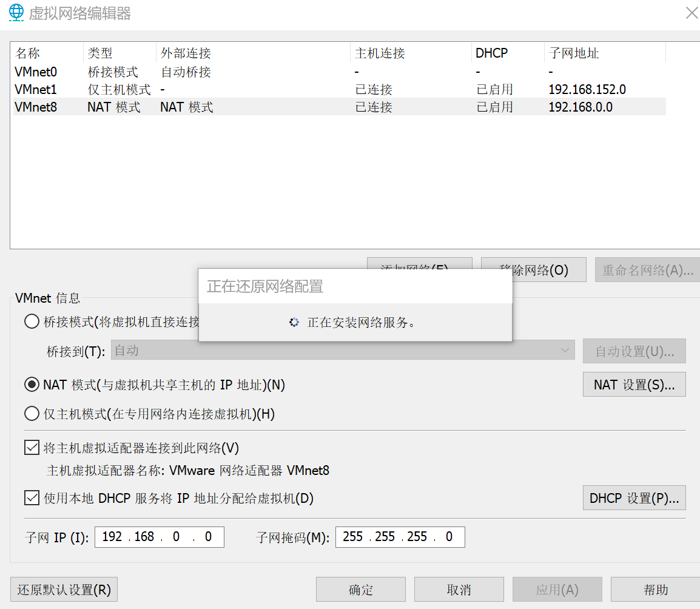Click the 主机连接 column header
The height and width of the screenshot is (609, 700).
tap(411, 53)
